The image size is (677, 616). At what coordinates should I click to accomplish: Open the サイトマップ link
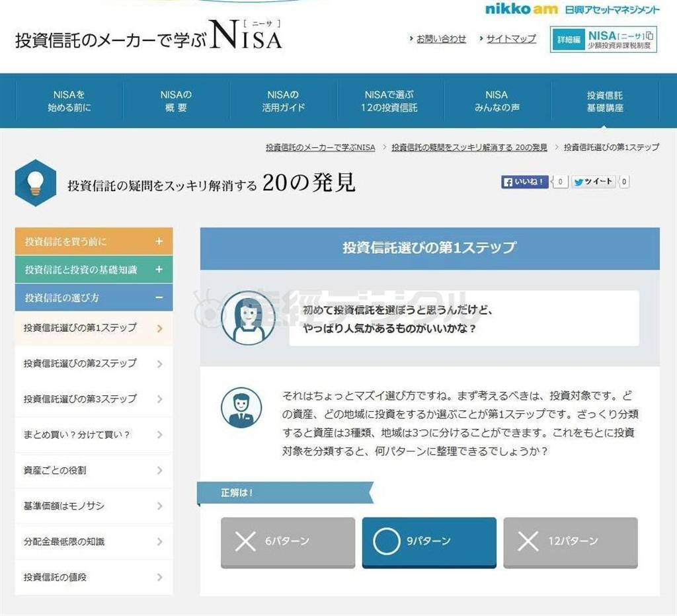point(509,39)
